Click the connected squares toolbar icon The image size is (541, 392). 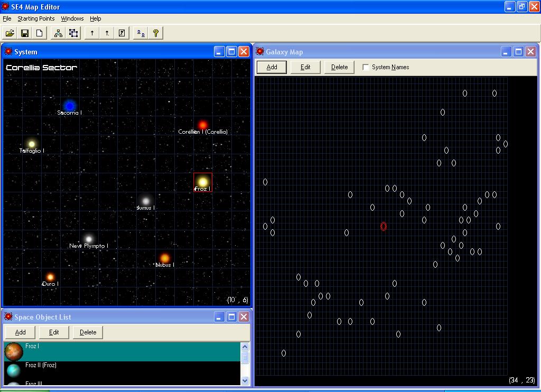point(73,33)
